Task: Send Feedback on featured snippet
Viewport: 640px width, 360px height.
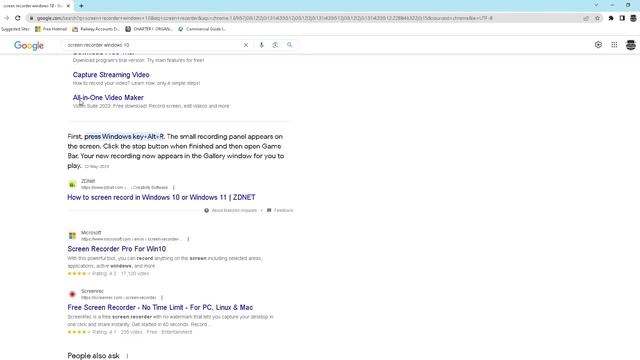Action: click(280, 210)
